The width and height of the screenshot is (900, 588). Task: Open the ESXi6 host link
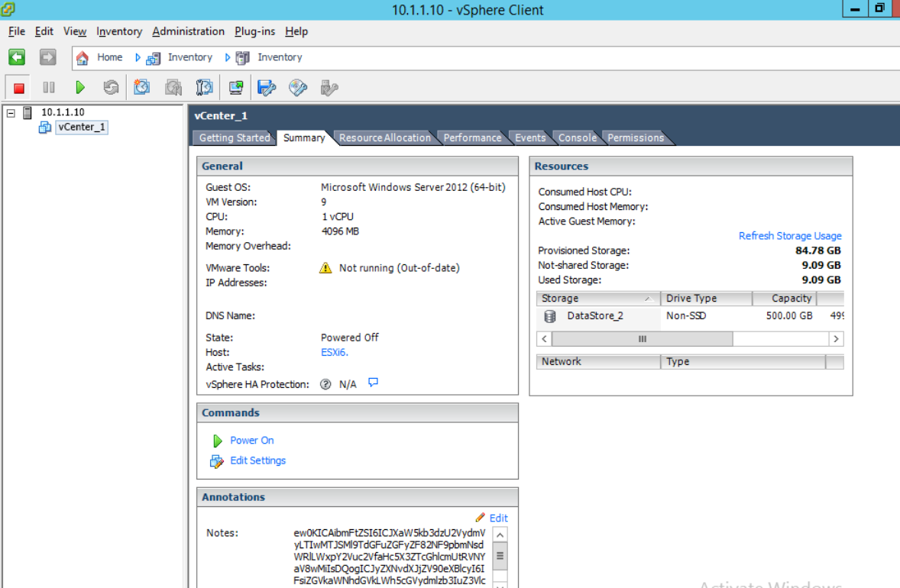(334, 352)
